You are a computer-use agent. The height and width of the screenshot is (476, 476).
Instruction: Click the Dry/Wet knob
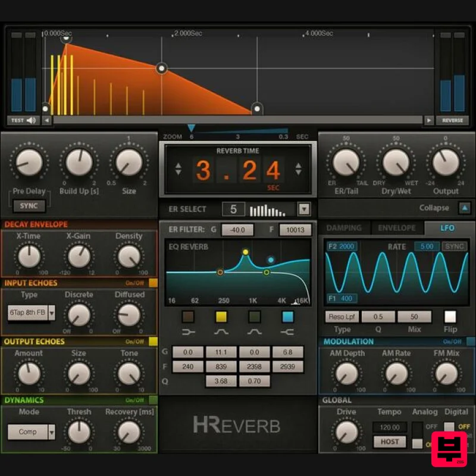[x=396, y=162]
